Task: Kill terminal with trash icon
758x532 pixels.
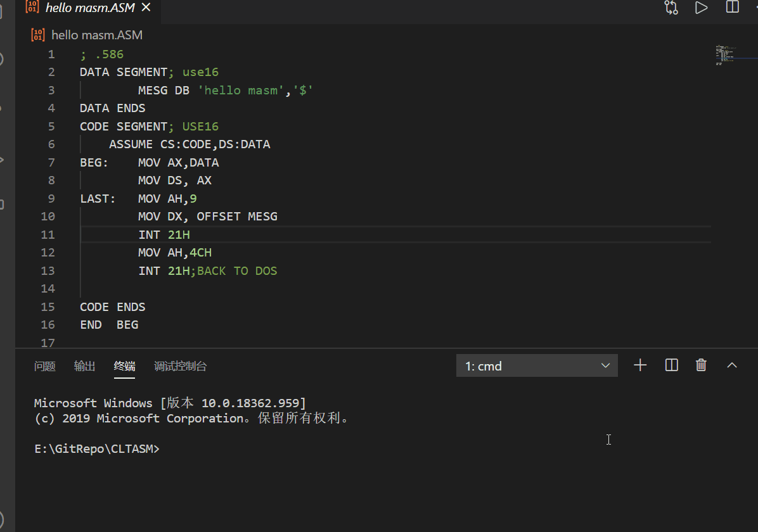Action: pyautogui.click(x=701, y=365)
